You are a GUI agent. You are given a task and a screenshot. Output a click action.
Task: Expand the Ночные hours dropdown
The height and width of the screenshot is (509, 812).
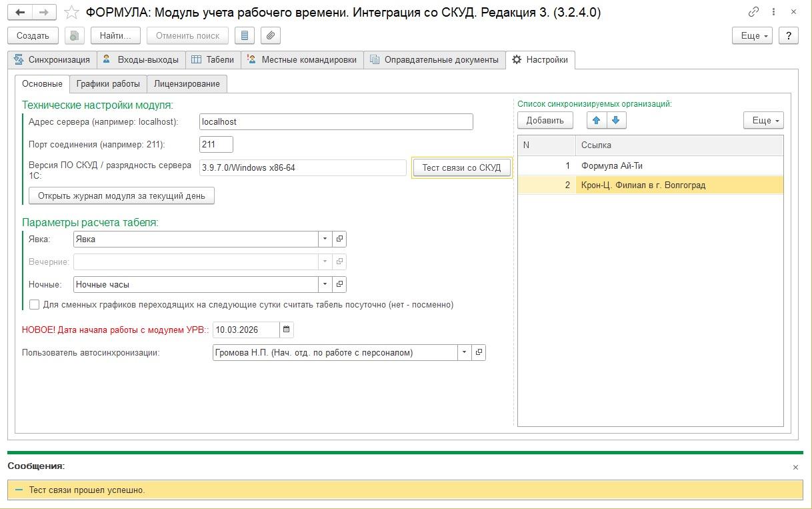[325, 284]
